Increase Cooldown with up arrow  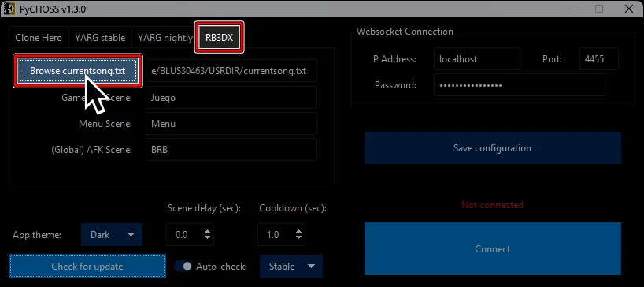point(298,232)
